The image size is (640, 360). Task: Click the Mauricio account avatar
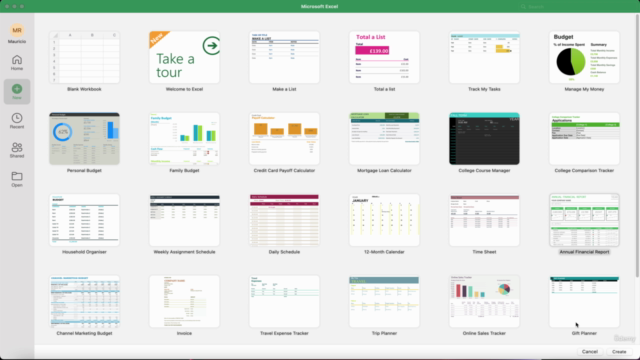click(x=17, y=30)
